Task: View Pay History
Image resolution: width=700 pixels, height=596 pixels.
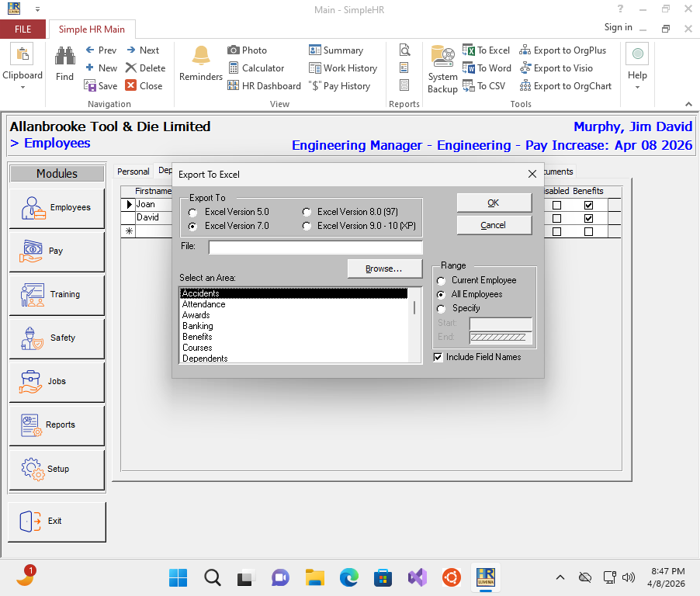Action: coord(340,86)
